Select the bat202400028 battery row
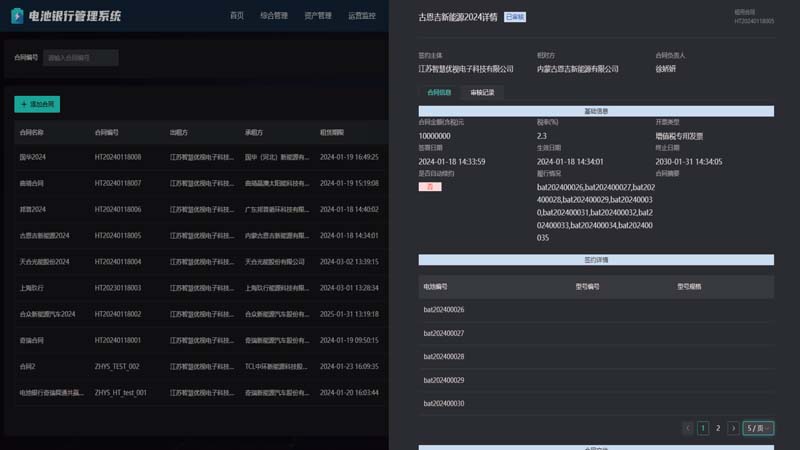Screen dimensions: 800x450 coord(596,356)
